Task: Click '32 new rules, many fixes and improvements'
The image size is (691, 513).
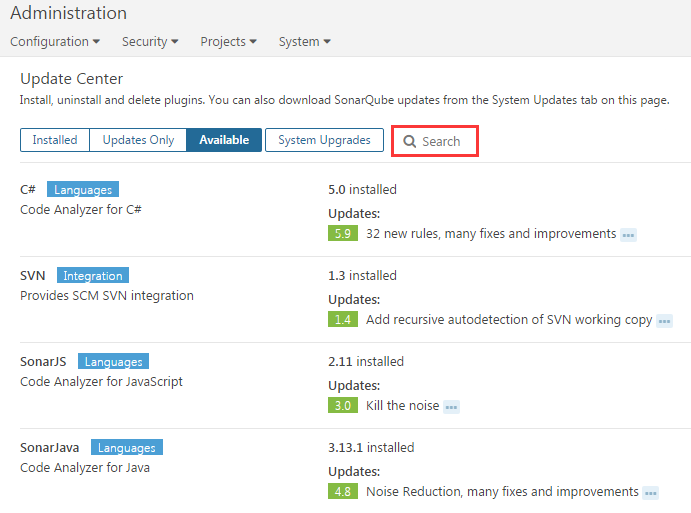Action: click(x=491, y=234)
